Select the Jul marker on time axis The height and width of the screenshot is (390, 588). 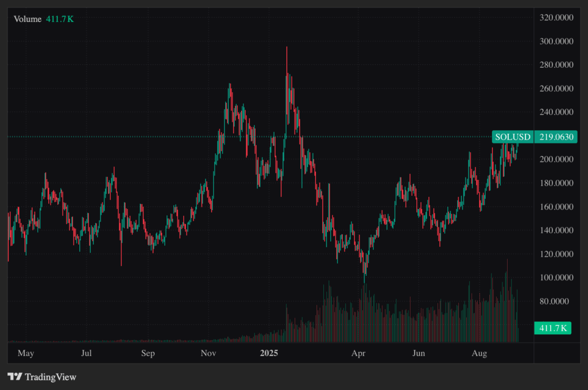pyautogui.click(x=87, y=353)
